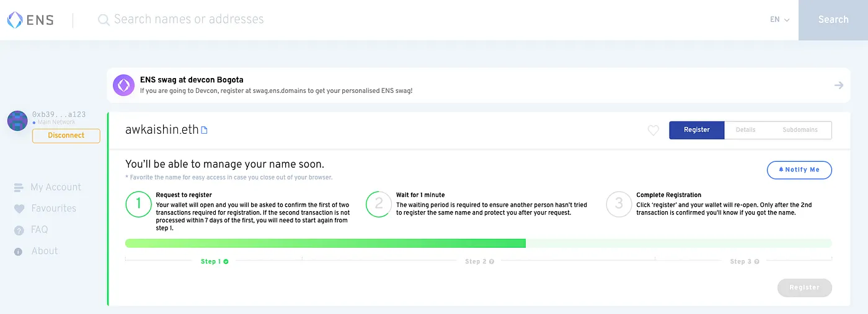The height and width of the screenshot is (314, 868).
Task: Click the About info icon
Action: pos(19,251)
